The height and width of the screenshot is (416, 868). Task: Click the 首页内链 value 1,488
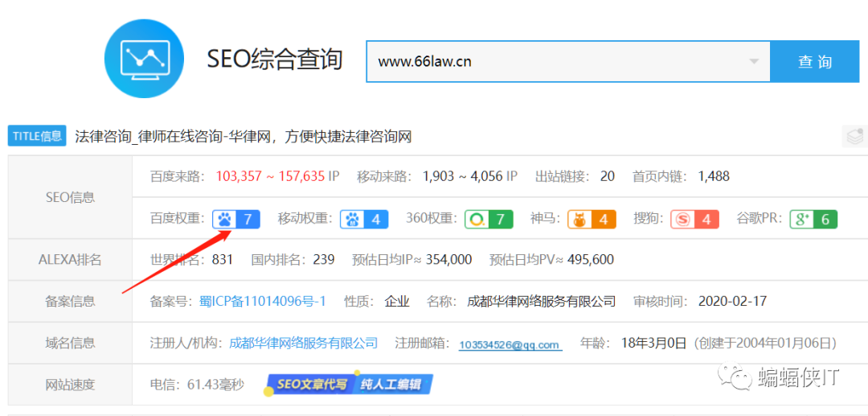[714, 177]
